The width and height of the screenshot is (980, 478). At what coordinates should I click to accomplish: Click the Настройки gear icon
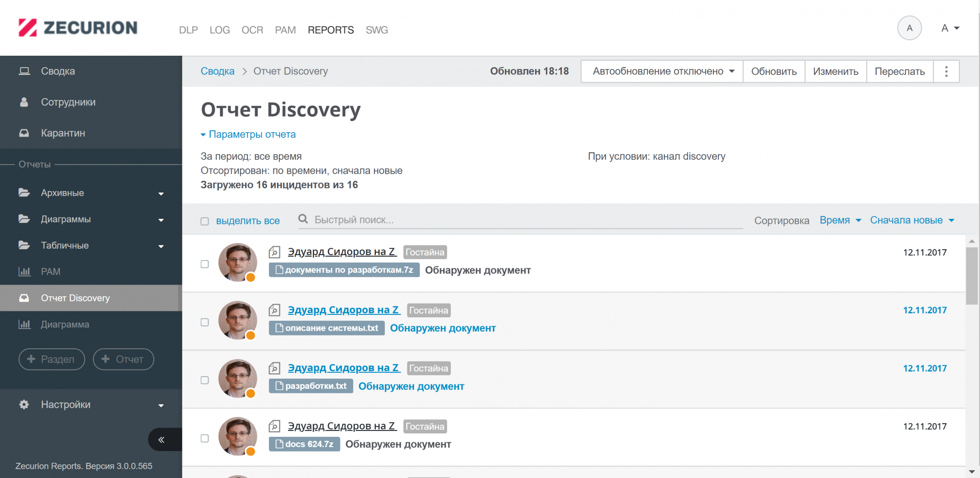[24, 405]
